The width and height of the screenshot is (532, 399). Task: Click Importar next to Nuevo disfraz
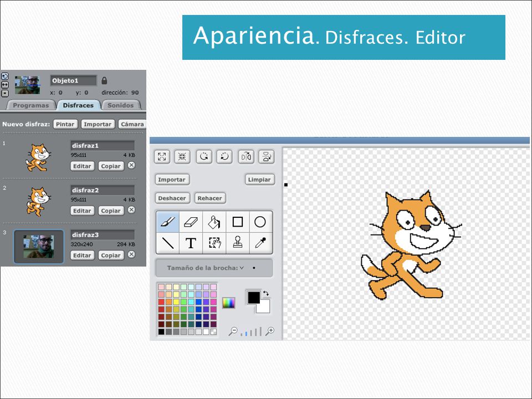click(98, 124)
